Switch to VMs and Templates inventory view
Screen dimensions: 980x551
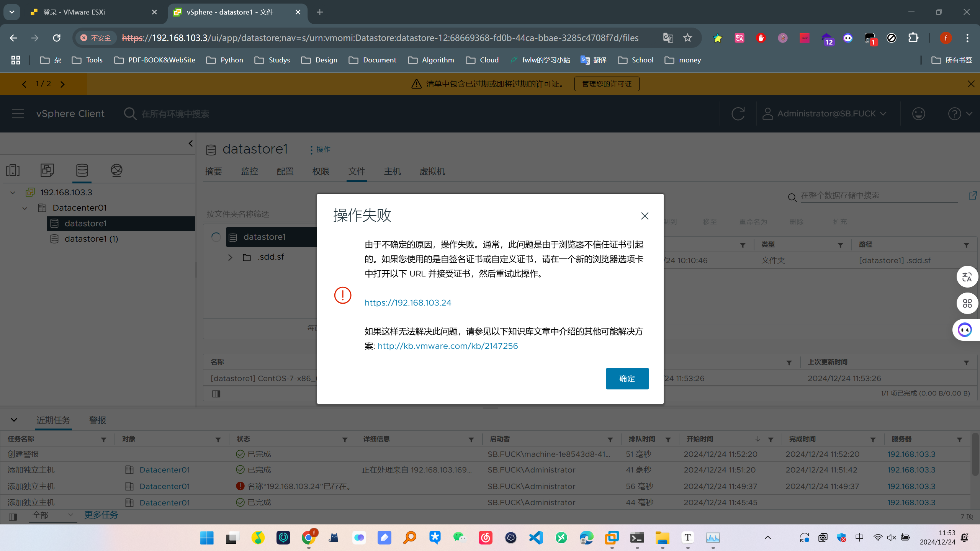[x=47, y=170]
